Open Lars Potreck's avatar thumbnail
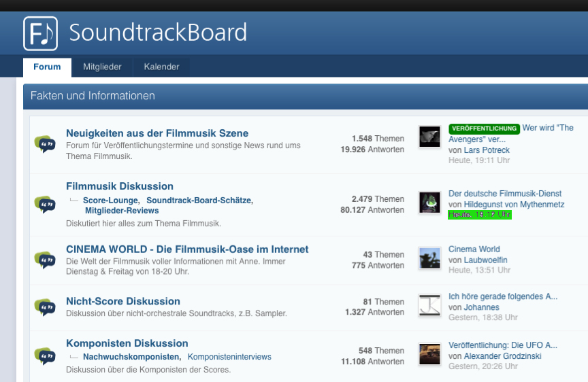588x382 pixels. [429, 137]
